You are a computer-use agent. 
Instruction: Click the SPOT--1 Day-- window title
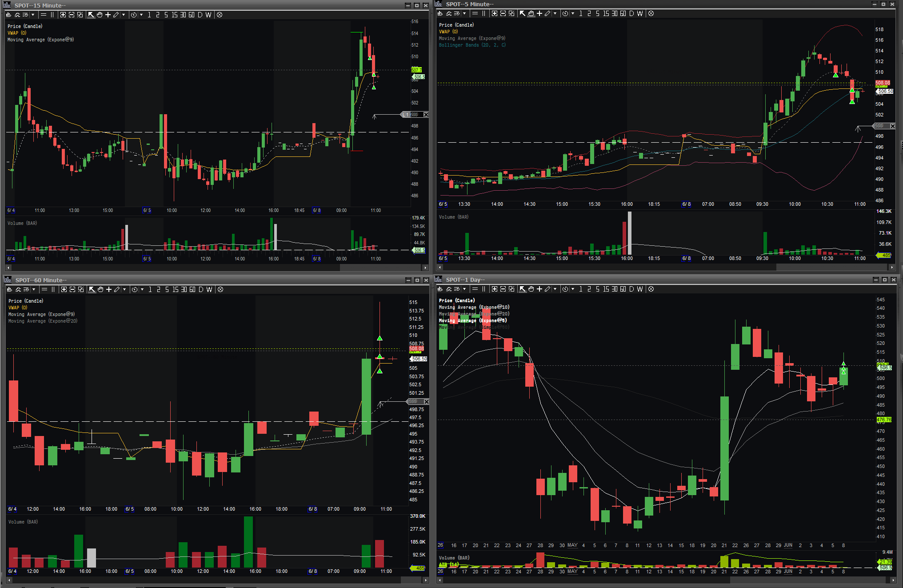465,280
